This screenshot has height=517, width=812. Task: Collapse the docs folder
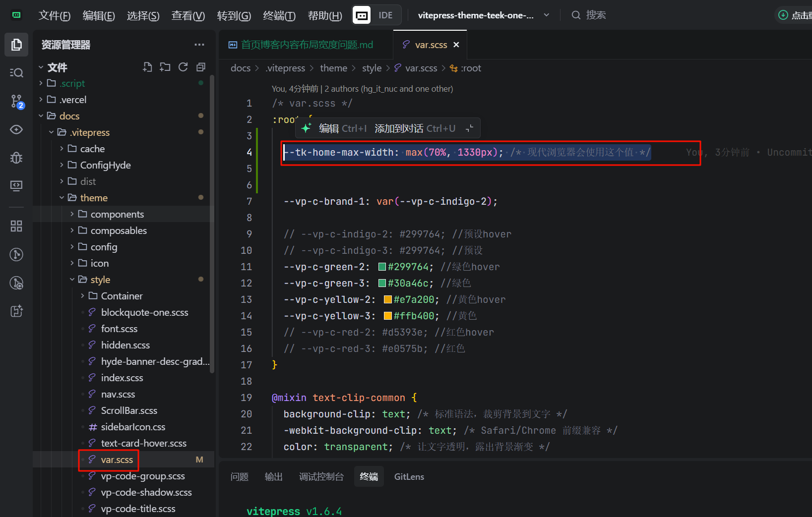tap(41, 116)
